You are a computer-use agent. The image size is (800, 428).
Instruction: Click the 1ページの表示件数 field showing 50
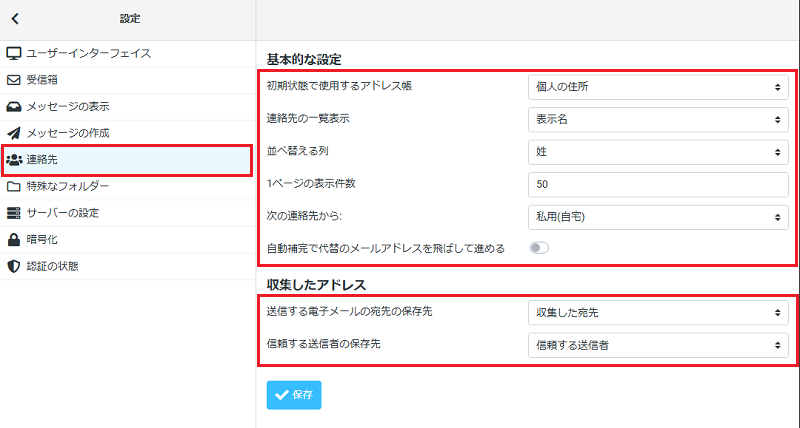click(x=658, y=185)
